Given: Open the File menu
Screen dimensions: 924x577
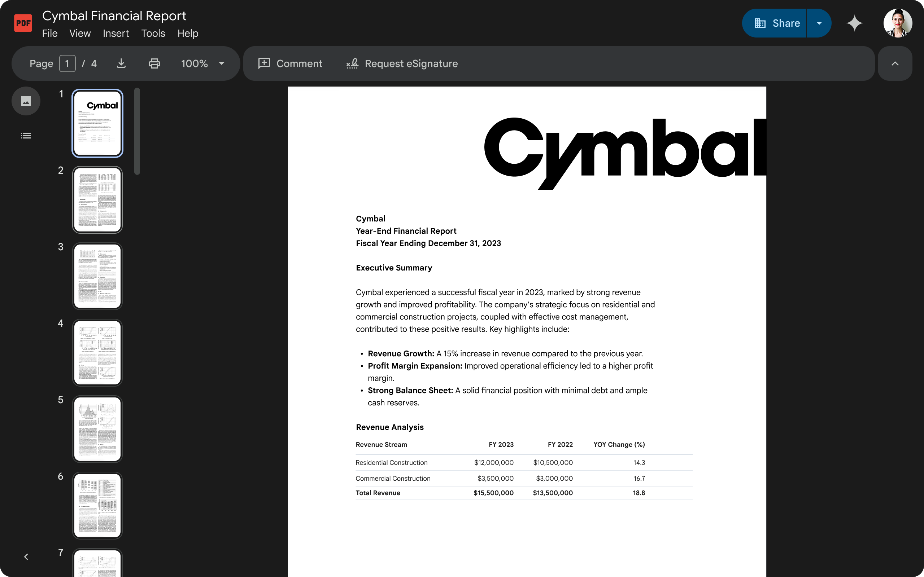Looking at the screenshot, I should pos(50,34).
